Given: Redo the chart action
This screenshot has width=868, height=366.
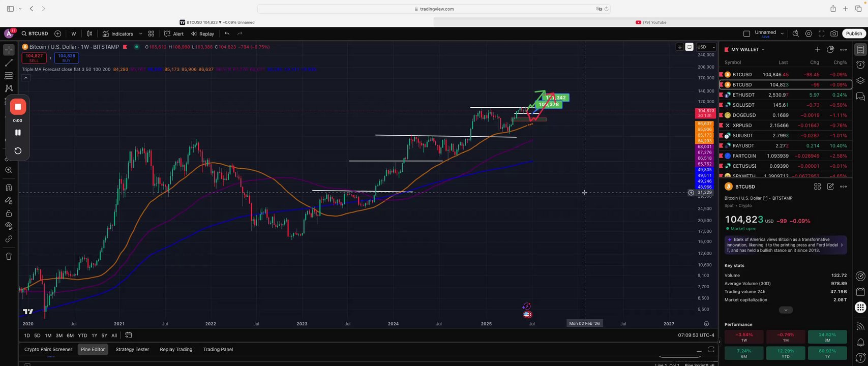Looking at the screenshot, I should click(240, 34).
